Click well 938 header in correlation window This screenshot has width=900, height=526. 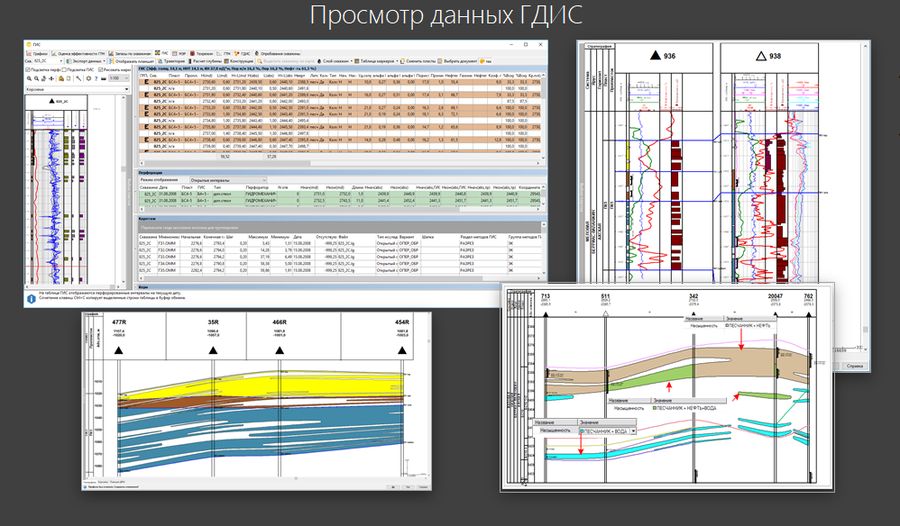[769, 56]
